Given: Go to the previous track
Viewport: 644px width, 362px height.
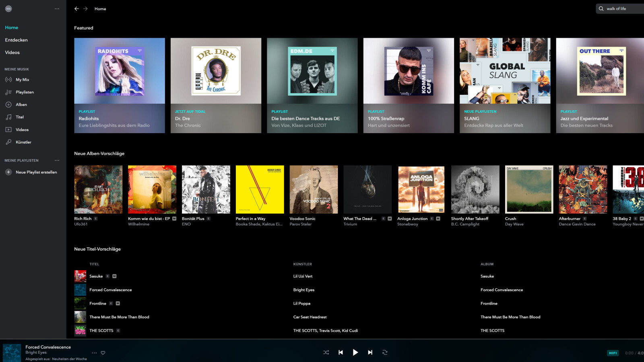Looking at the screenshot, I should (341, 352).
